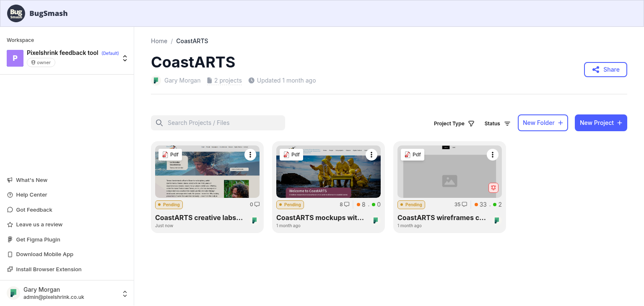The width and height of the screenshot is (644, 306).
Task: Click Pdf badge on wireframes card
Action: [x=413, y=155]
